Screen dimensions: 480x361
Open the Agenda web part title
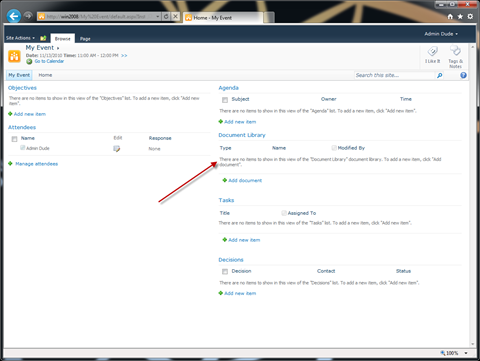[229, 88]
